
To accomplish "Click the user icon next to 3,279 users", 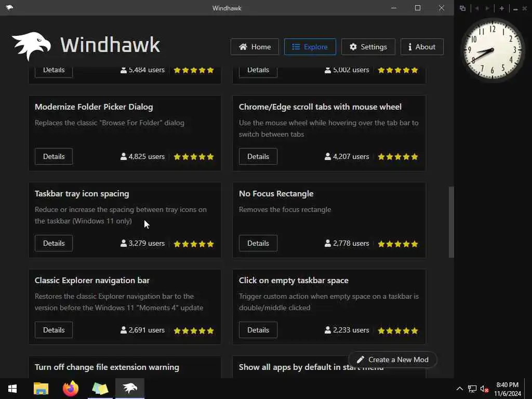I will pyautogui.click(x=124, y=243).
